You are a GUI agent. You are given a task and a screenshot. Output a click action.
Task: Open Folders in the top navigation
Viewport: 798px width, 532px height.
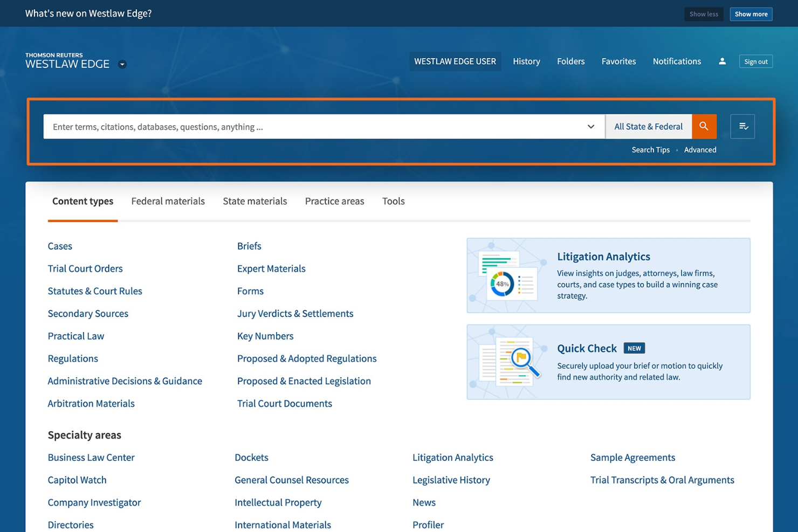coord(570,61)
